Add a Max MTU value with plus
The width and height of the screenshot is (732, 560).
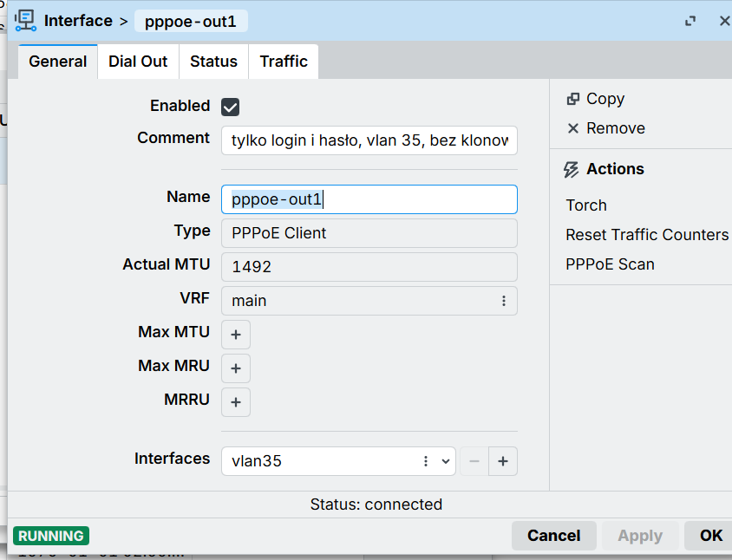pos(236,335)
